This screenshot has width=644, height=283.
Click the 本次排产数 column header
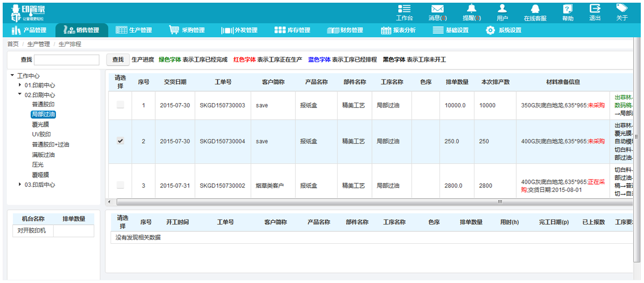tap(495, 82)
